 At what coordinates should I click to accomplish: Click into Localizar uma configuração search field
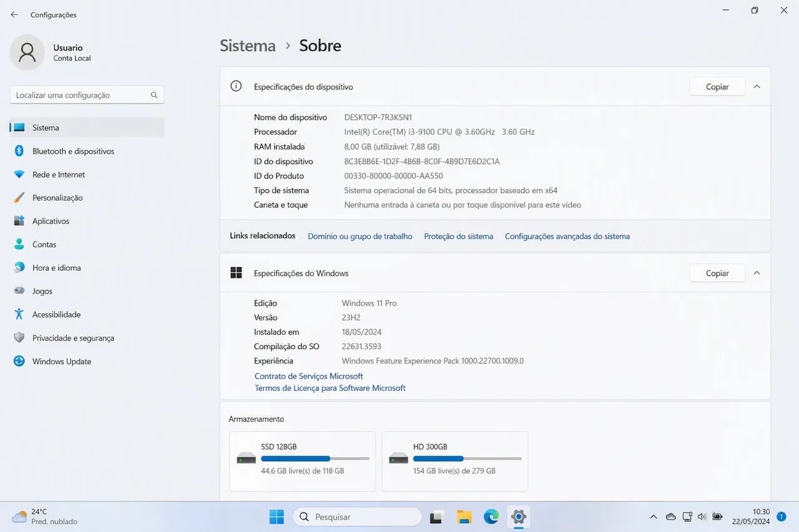87,95
